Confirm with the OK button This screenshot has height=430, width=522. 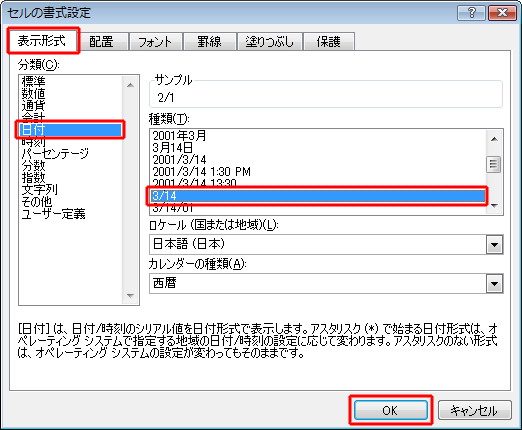tap(390, 410)
